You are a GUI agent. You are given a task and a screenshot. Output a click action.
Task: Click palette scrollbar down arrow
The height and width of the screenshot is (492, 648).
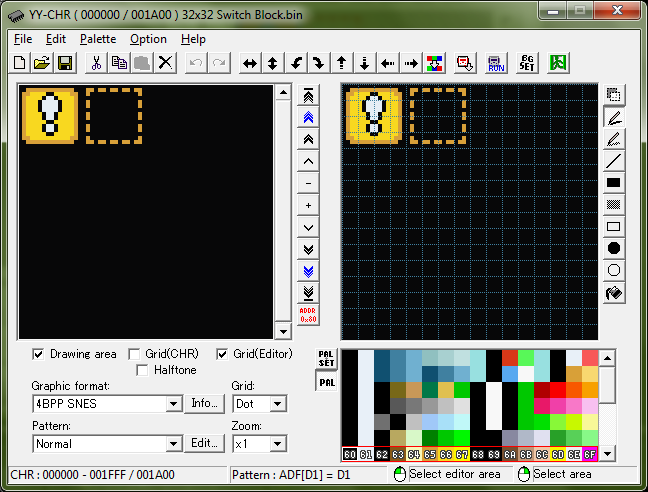(607, 454)
